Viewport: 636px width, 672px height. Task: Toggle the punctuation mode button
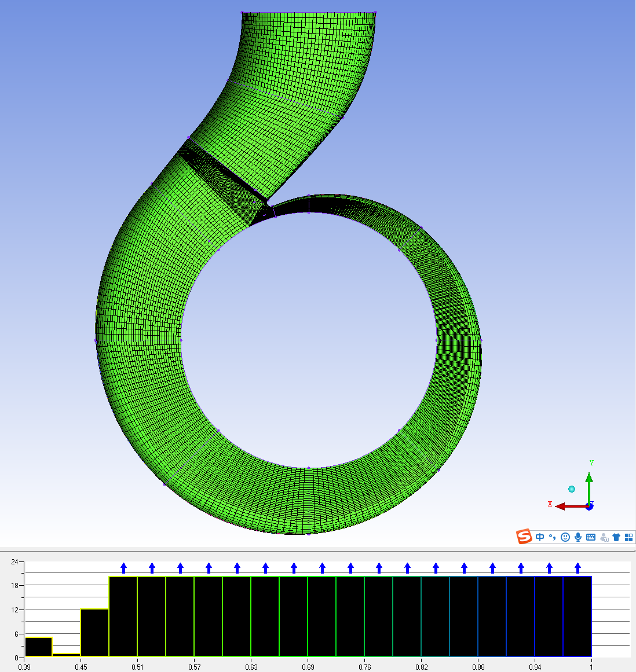(x=552, y=537)
